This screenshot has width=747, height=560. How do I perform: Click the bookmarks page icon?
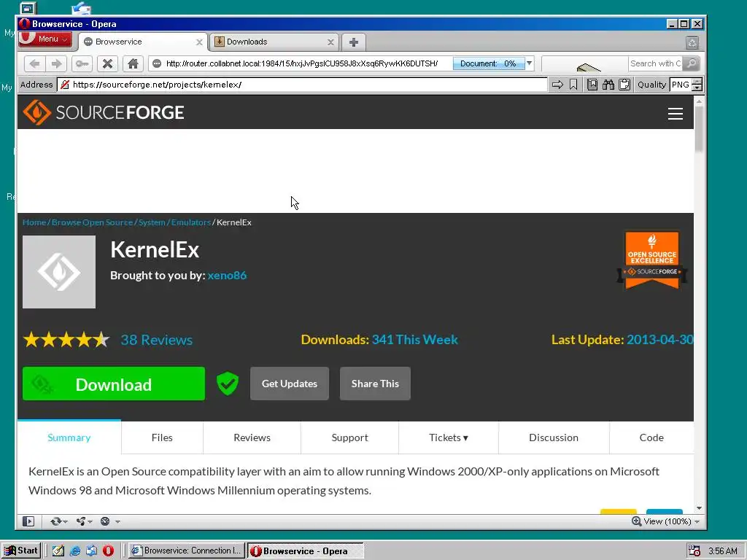click(592, 85)
